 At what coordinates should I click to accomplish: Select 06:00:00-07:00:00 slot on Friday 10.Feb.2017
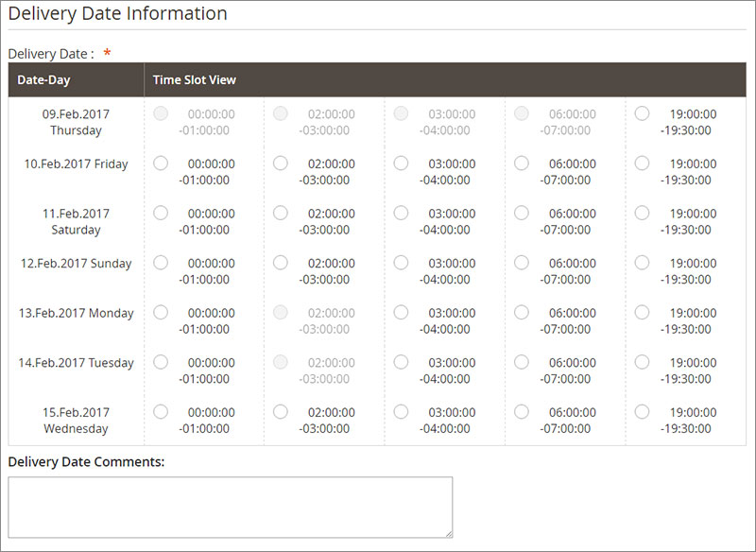tap(522, 164)
